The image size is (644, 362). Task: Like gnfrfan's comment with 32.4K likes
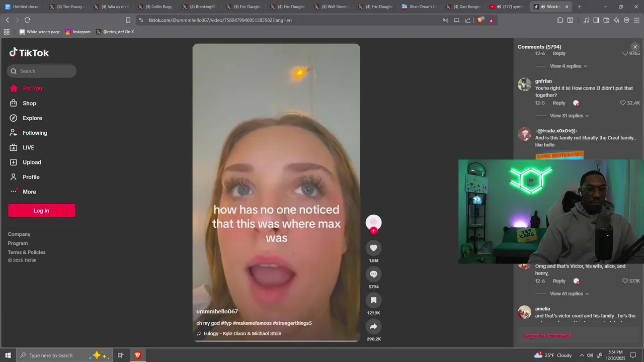(x=623, y=103)
